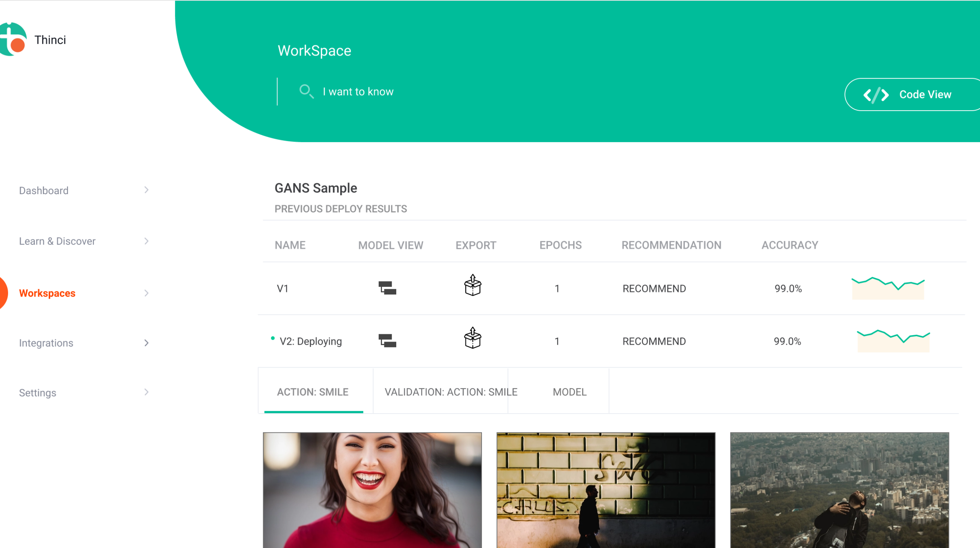Click the V2: Deploying row name

(x=310, y=342)
